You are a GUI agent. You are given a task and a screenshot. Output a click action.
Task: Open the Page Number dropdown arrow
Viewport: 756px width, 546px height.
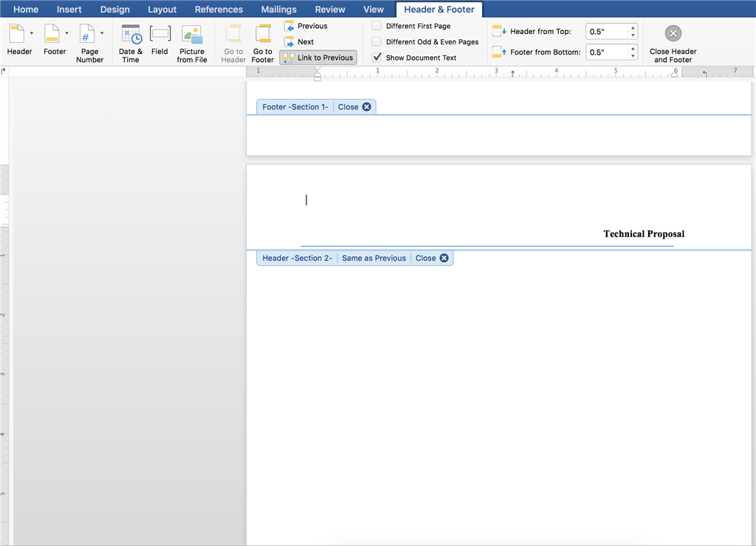pos(102,33)
